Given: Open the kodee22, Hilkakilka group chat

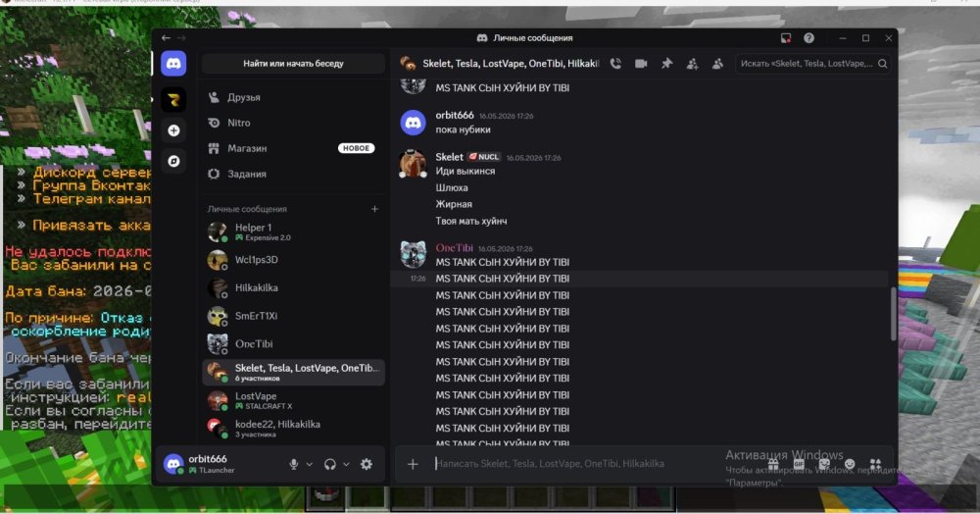Looking at the screenshot, I should (x=293, y=429).
